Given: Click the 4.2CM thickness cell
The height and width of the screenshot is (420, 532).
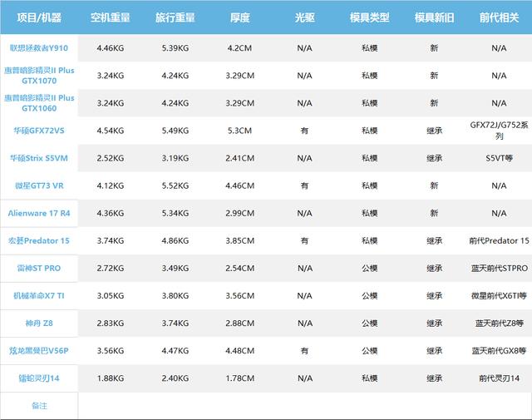Looking at the screenshot, I should 240,48.
